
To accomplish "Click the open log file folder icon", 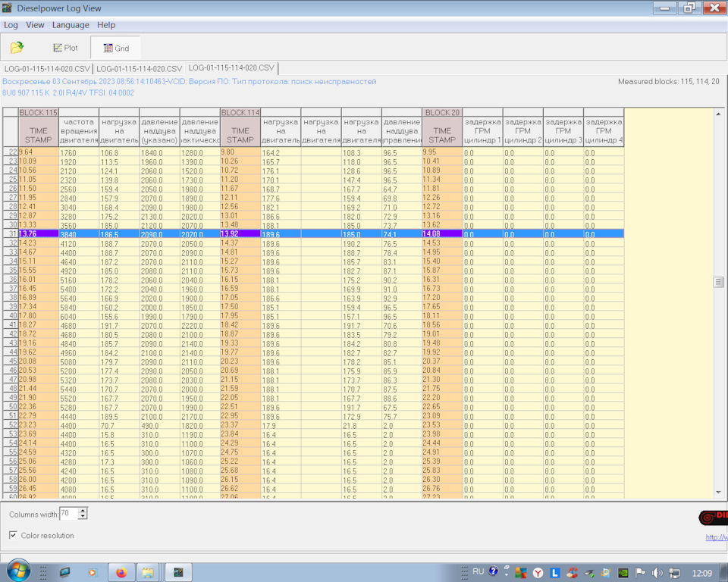I will click(x=17, y=48).
